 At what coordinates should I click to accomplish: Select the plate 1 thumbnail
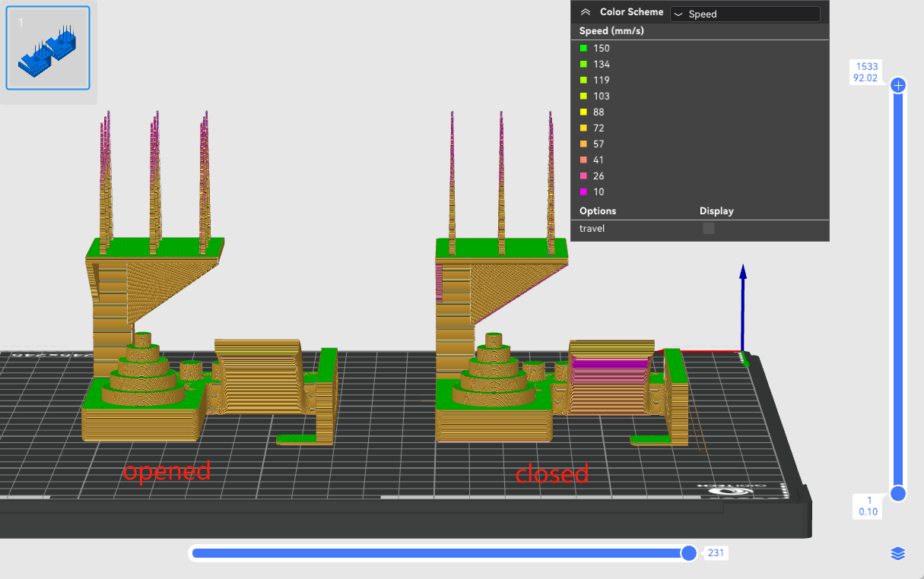tap(48, 48)
